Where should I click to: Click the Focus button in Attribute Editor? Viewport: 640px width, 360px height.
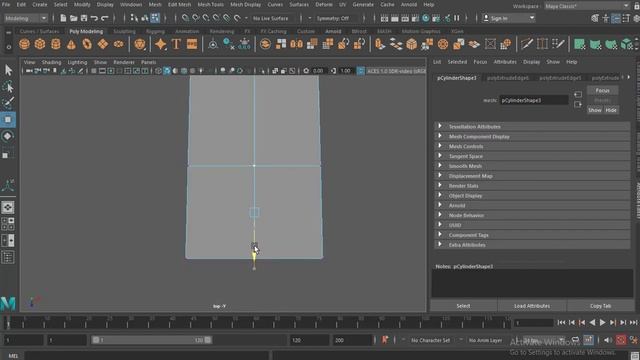[x=602, y=91]
